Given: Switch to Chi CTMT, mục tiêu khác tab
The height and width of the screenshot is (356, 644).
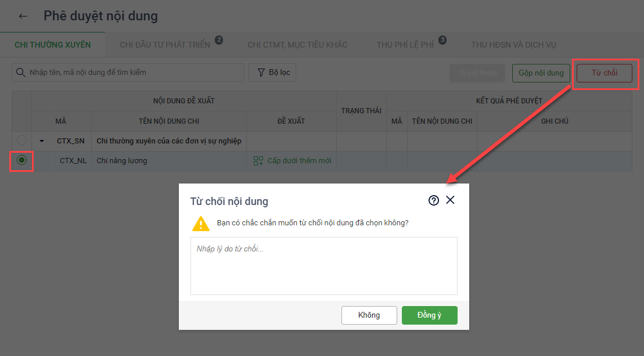Looking at the screenshot, I should pyautogui.click(x=297, y=45).
